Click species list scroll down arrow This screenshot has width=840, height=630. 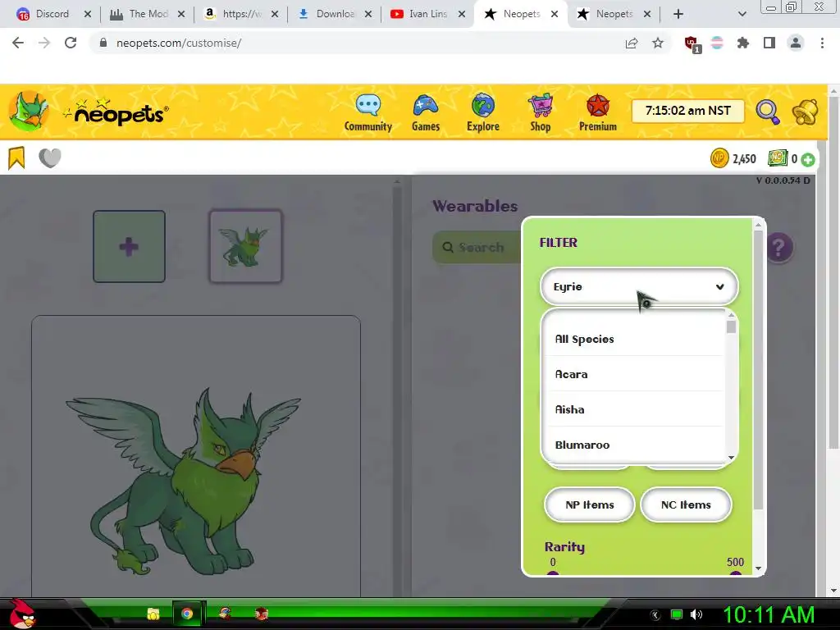731,458
